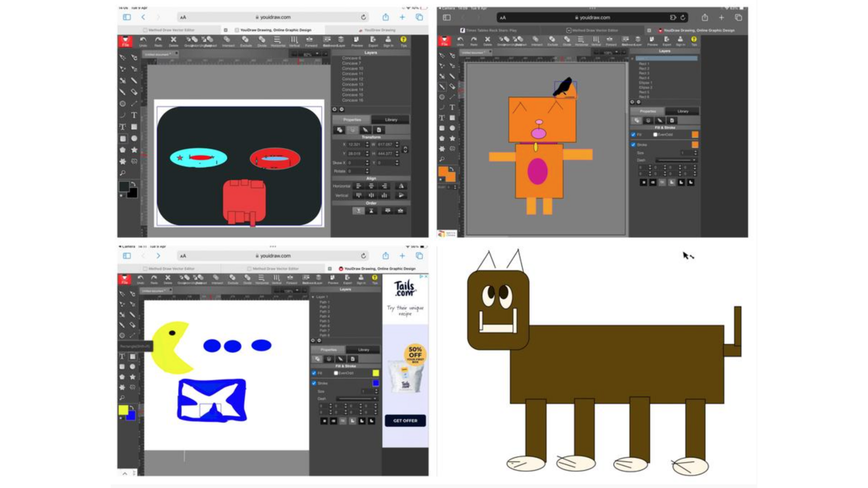Click the yellow Fill color swatch in Pac-Man editor
Image resolution: width=868 pixels, height=488 pixels.
(x=375, y=373)
